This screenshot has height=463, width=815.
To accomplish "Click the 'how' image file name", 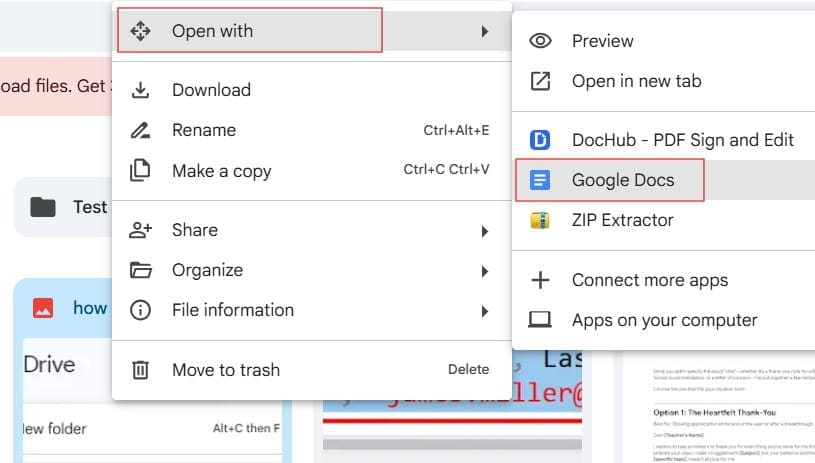I will tap(90, 308).
